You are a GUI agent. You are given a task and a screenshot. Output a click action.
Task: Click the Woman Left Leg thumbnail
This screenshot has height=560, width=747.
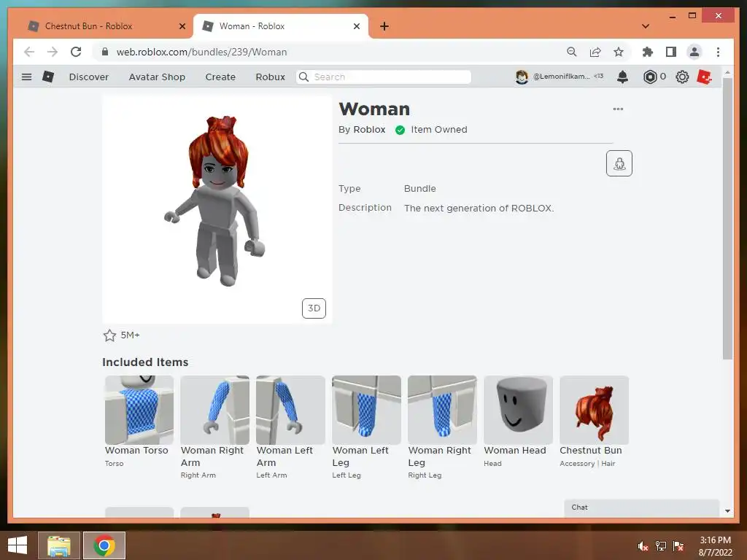coord(366,410)
